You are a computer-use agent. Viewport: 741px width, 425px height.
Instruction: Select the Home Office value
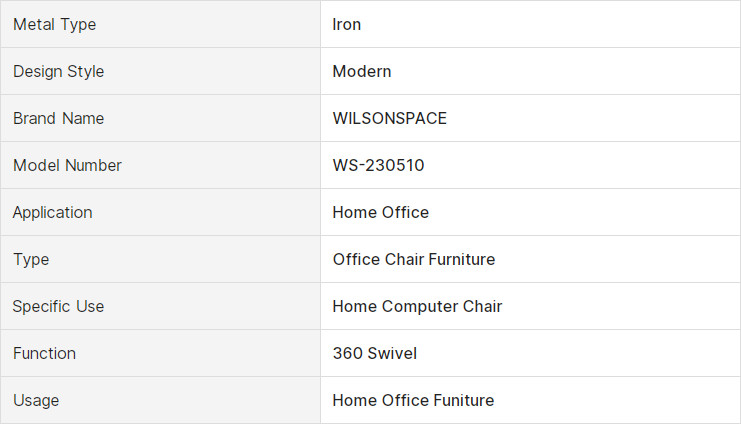pyautogui.click(x=380, y=212)
